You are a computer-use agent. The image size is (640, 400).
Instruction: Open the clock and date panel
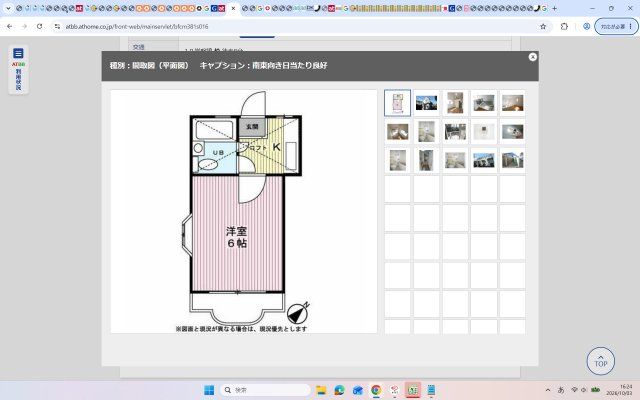point(620,390)
